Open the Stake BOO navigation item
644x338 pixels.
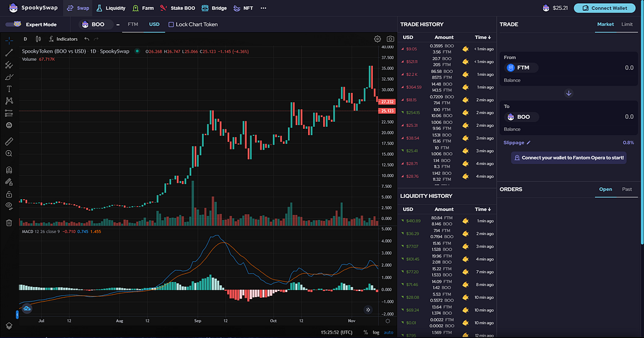click(x=177, y=8)
